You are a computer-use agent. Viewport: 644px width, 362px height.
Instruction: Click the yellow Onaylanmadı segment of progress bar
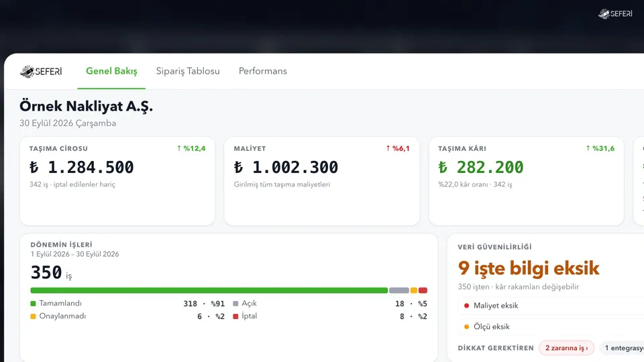click(414, 290)
